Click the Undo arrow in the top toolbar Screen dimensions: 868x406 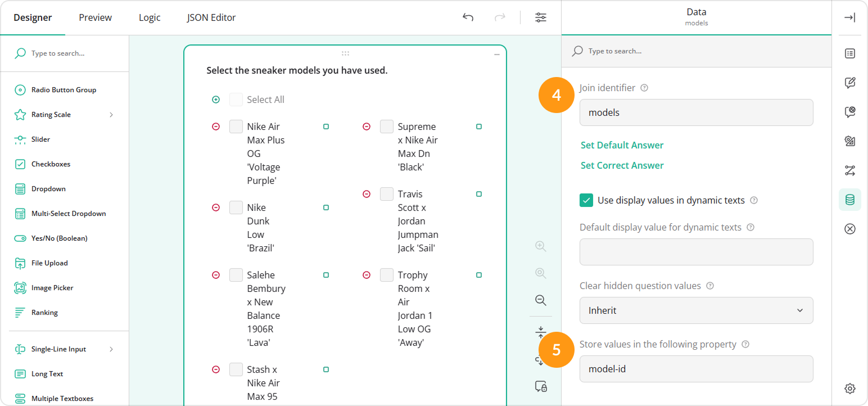click(x=468, y=17)
